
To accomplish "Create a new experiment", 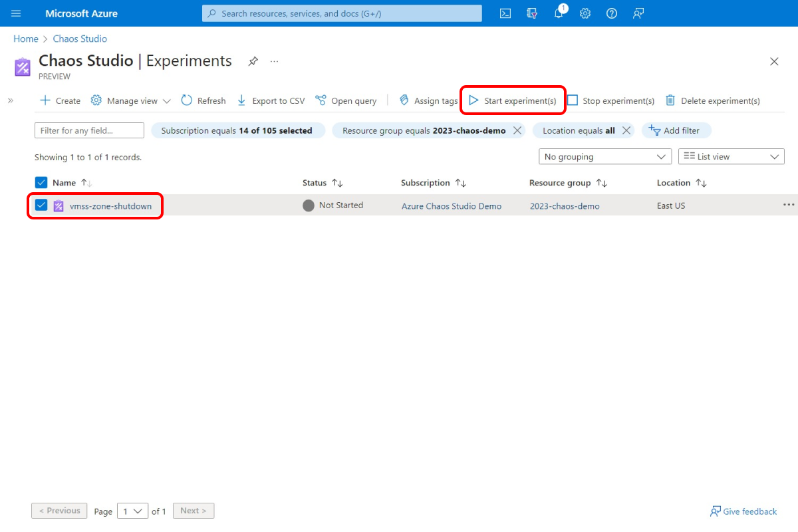I will tap(60, 100).
